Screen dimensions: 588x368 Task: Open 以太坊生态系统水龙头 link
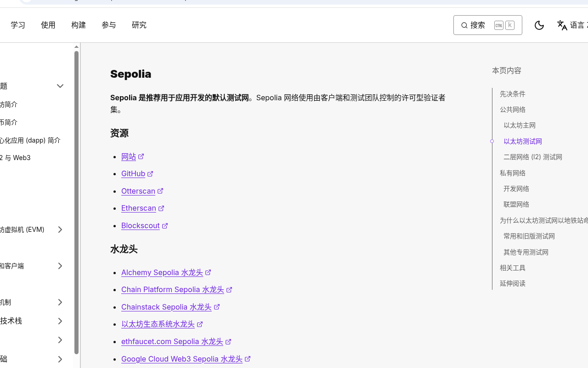click(x=162, y=324)
